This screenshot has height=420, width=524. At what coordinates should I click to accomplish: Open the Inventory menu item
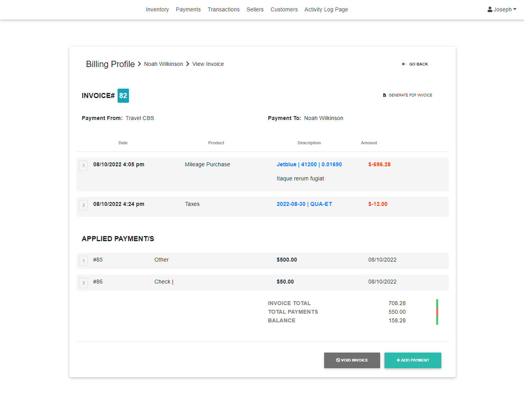[157, 9]
